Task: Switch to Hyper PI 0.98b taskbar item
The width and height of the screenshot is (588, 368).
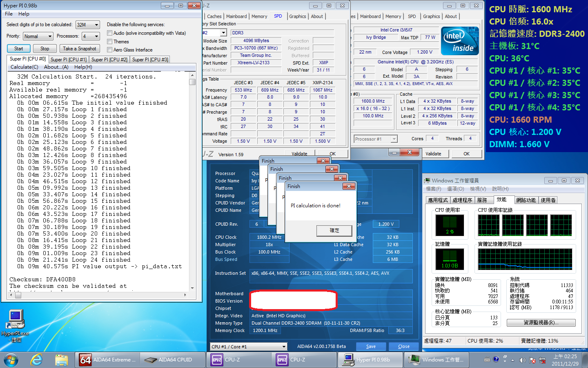Action: coord(370,360)
